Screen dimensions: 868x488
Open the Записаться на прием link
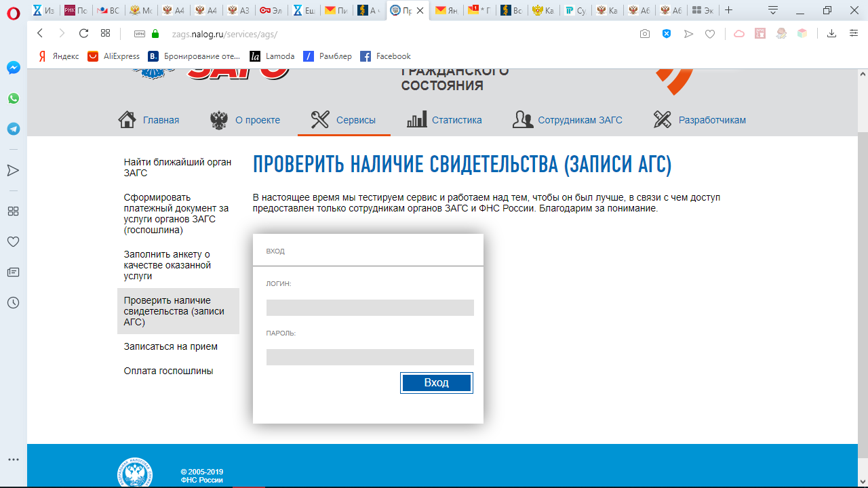point(170,346)
